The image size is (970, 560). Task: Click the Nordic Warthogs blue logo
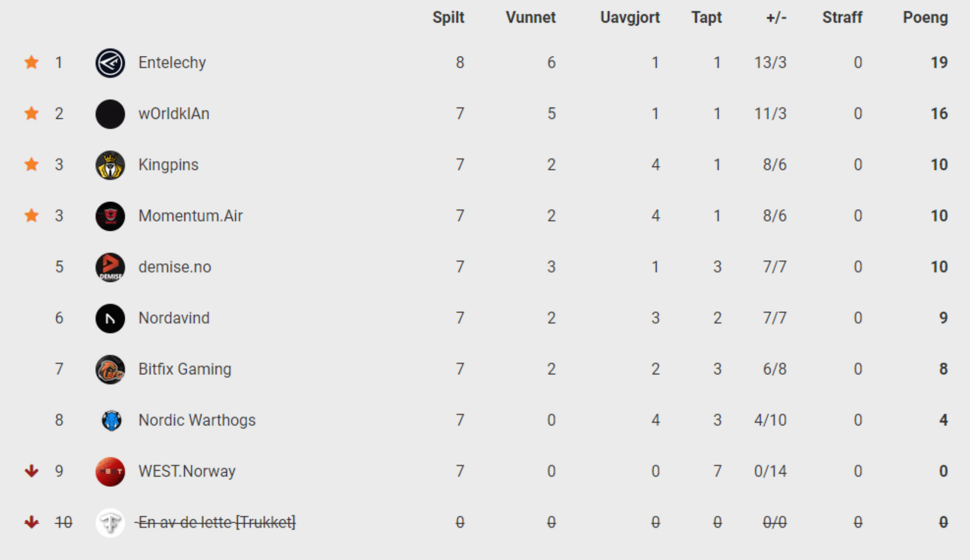click(x=111, y=420)
